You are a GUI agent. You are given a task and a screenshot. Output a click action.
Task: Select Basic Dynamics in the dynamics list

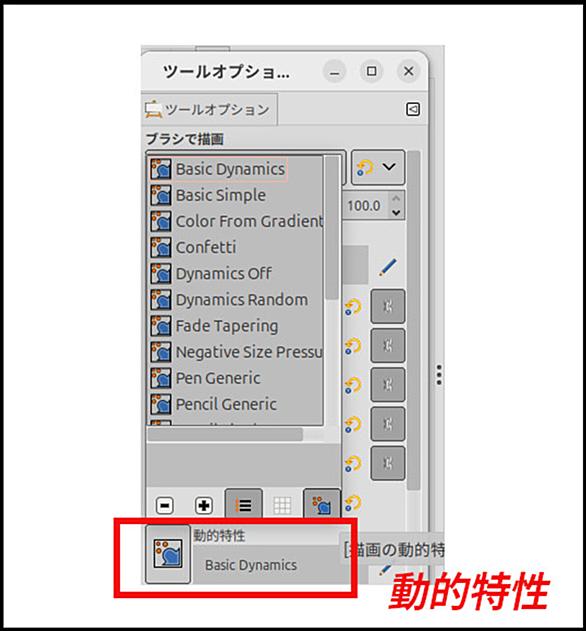pos(235,169)
